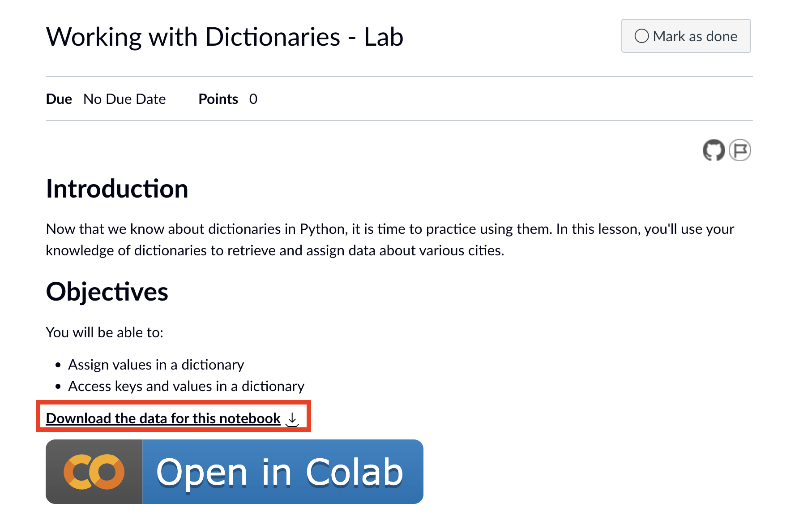Viewport: 812px width, 525px height.
Task: Enable Mark as done for this lab
Action: tap(686, 36)
